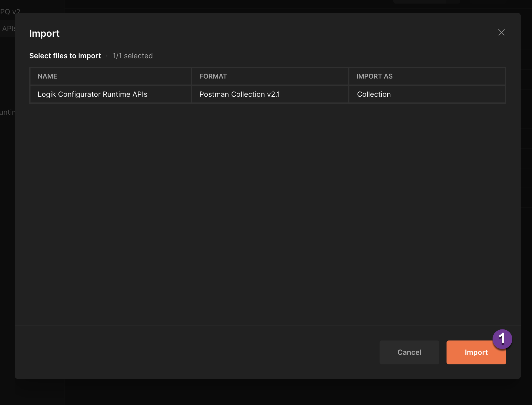Click the "Collection" value in the Import As column
This screenshot has width=532, height=405.
tap(374, 94)
